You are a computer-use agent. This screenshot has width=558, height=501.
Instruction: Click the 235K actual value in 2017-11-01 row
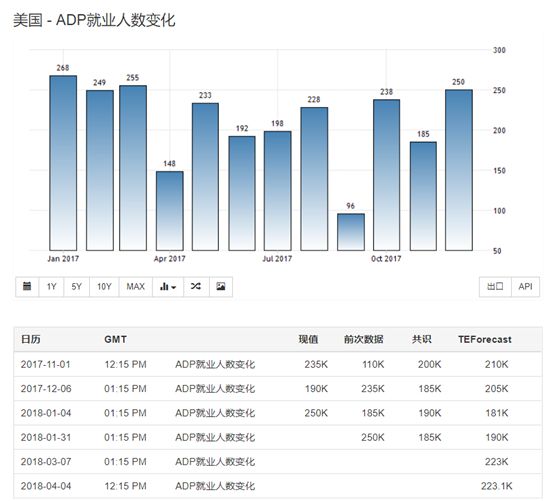316,364
